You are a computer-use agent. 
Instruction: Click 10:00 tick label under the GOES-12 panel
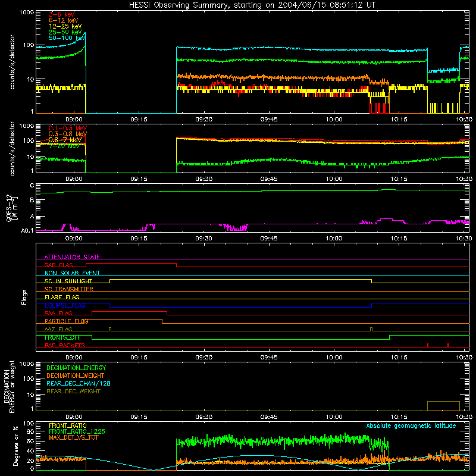click(334, 239)
